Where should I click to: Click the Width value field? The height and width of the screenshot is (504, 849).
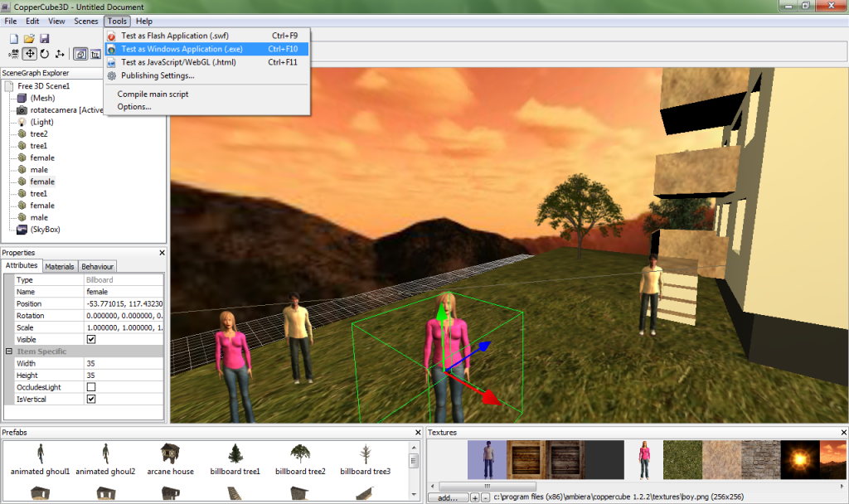click(x=124, y=363)
